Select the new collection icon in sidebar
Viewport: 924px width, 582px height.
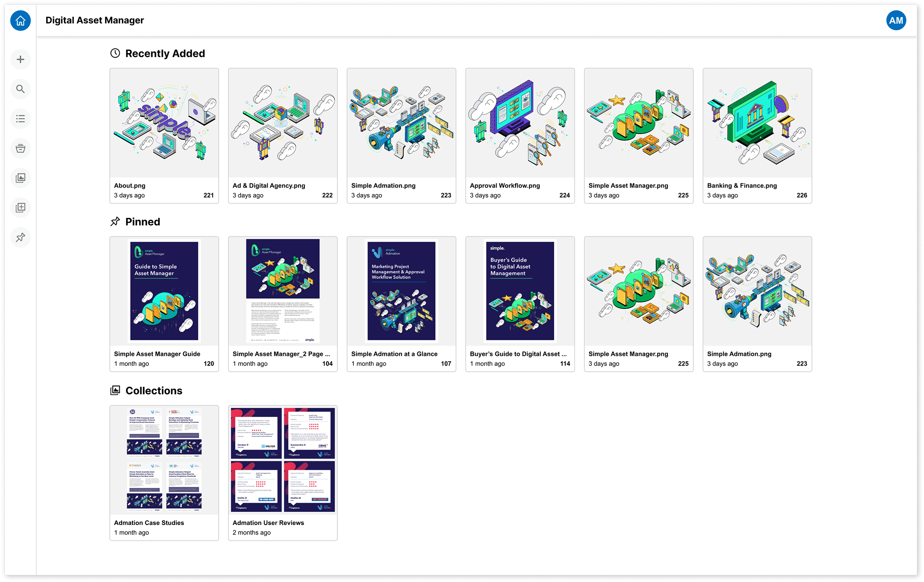pos(20,208)
